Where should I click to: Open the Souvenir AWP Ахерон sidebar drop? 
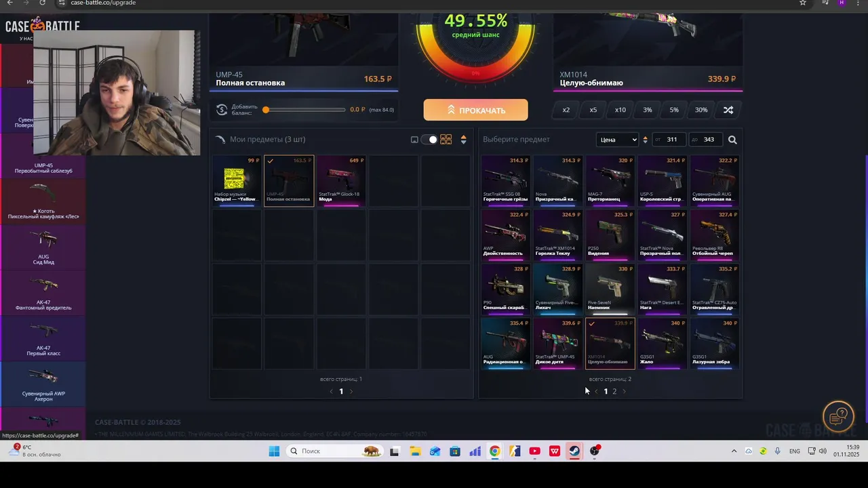click(x=43, y=384)
